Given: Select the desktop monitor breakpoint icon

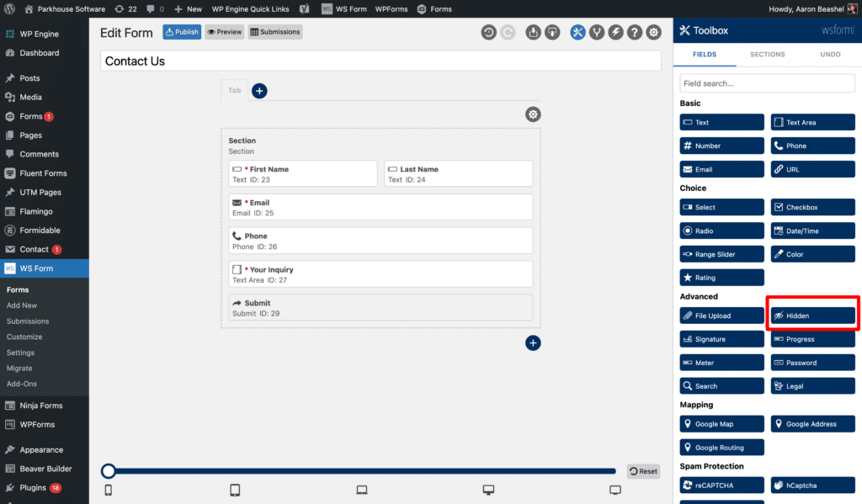Looking at the screenshot, I should pyautogui.click(x=488, y=490).
